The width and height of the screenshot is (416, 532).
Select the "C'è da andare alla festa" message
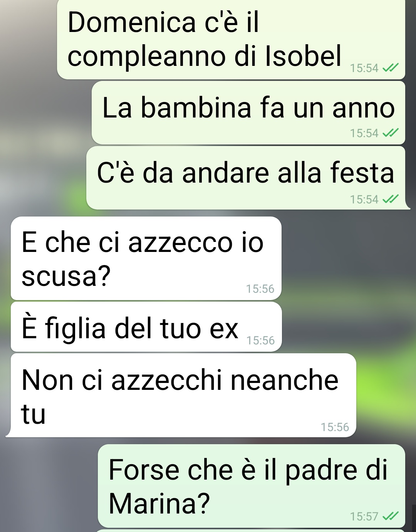pyautogui.click(x=246, y=178)
